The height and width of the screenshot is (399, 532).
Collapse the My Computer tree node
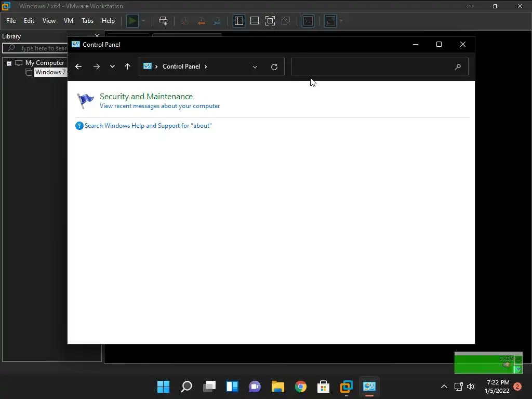click(x=9, y=63)
